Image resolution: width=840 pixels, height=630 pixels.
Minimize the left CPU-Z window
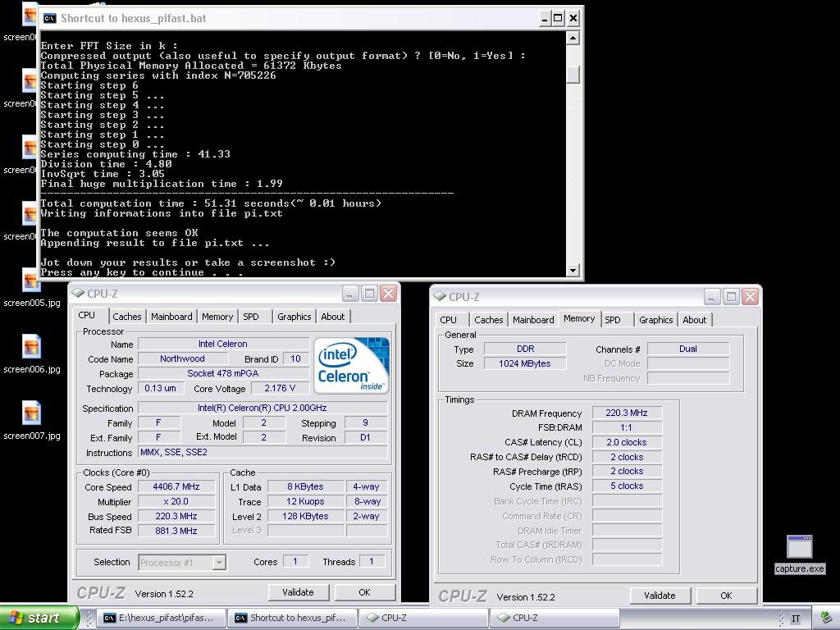coord(349,294)
